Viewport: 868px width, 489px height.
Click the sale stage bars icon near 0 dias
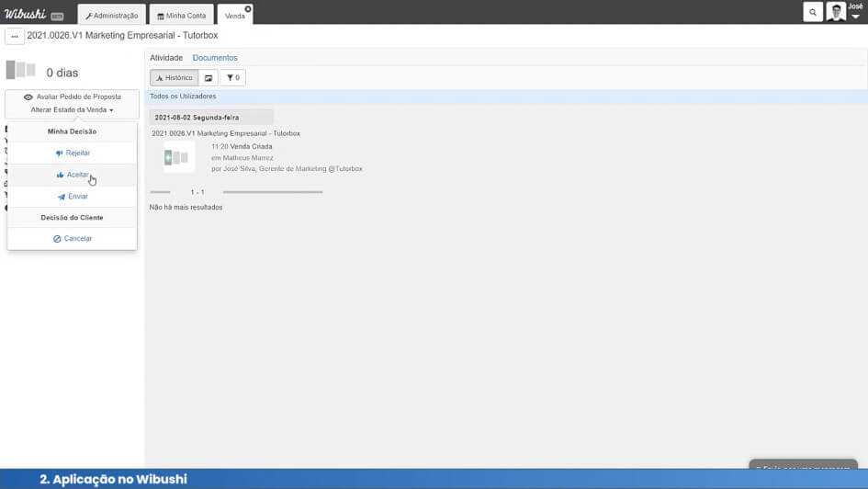point(20,71)
